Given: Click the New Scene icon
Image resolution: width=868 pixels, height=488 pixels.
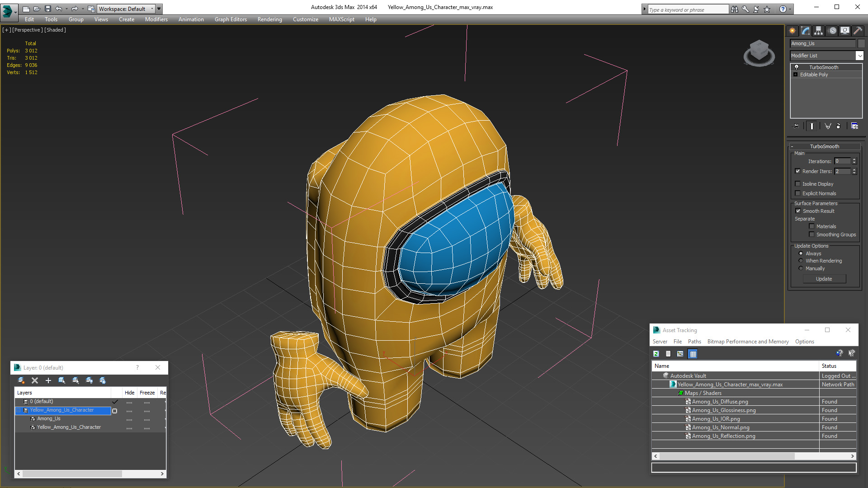Looking at the screenshot, I should [x=26, y=9].
